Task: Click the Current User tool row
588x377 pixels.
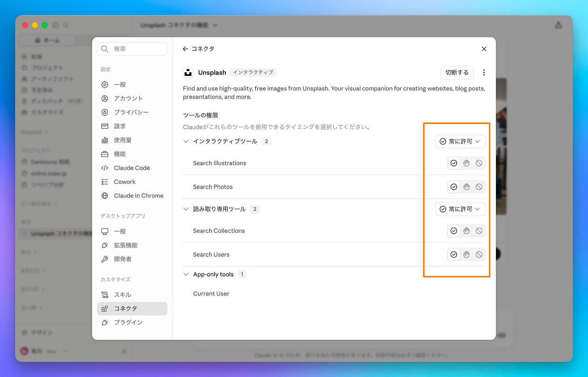Action: 334,294
